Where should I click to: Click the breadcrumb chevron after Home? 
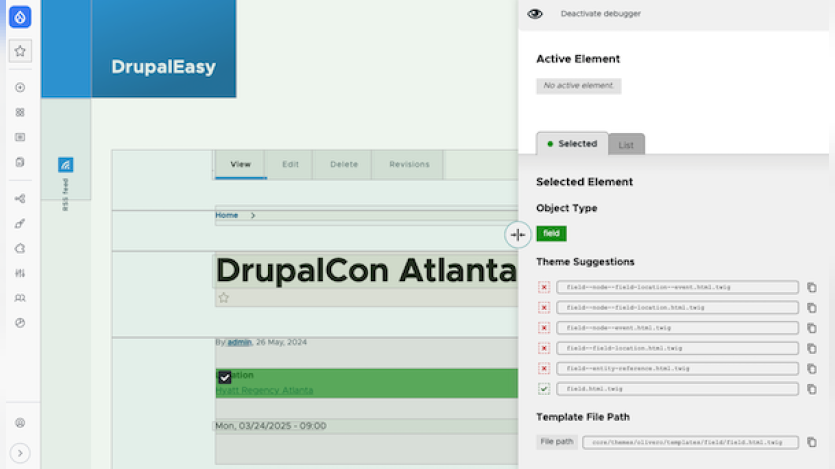tap(253, 216)
